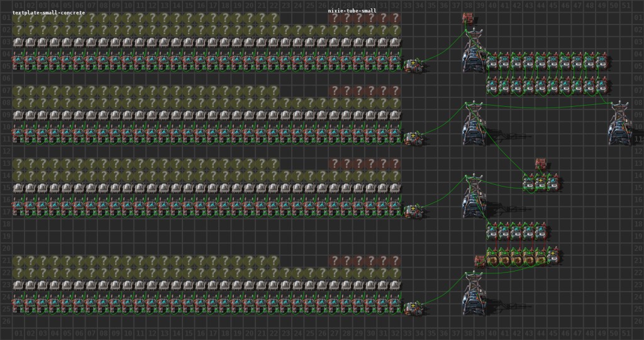The height and width of the screenshot is (340, 644).
Task: Click the olive question-mark plate in column 24, row 02
Action: coord(297,30)
